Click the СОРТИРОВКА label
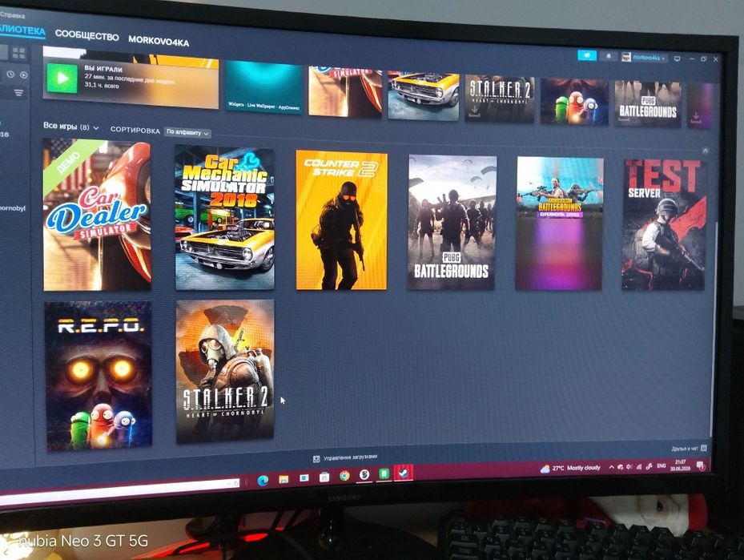 click(135, 130)
